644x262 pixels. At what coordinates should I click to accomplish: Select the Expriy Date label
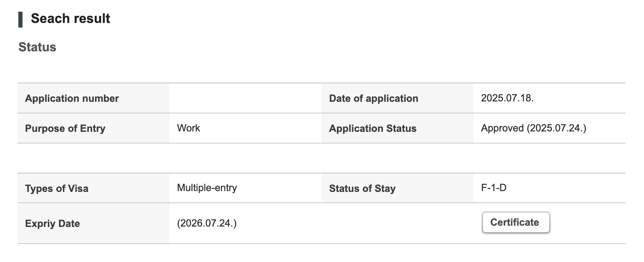pos(52,224)
